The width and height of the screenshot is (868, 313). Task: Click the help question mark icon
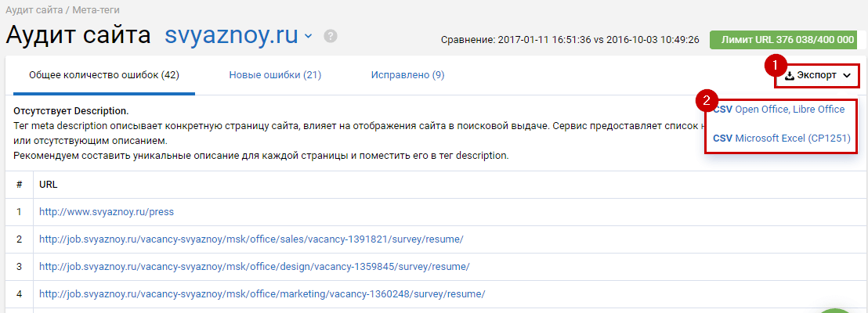(331, 37)
